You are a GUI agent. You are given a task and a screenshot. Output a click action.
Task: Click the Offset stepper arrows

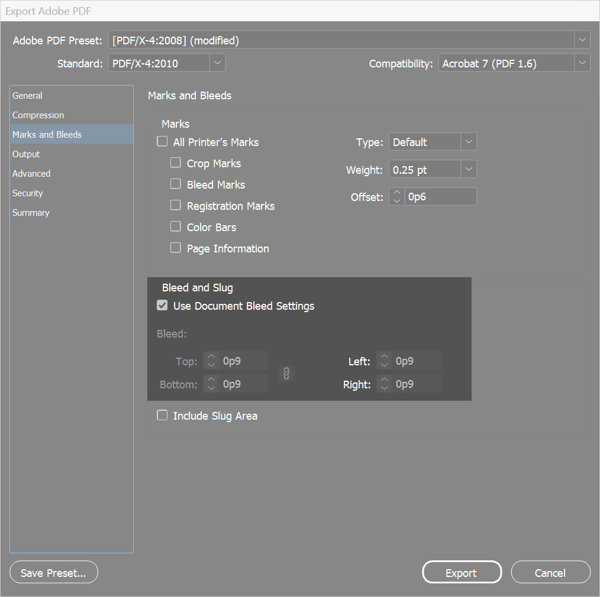coord(397,197)
